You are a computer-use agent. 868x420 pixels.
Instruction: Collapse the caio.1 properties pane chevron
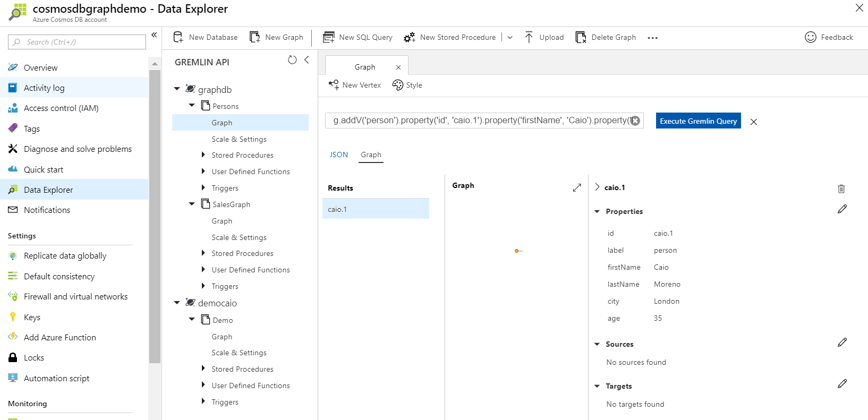[597, 187]
